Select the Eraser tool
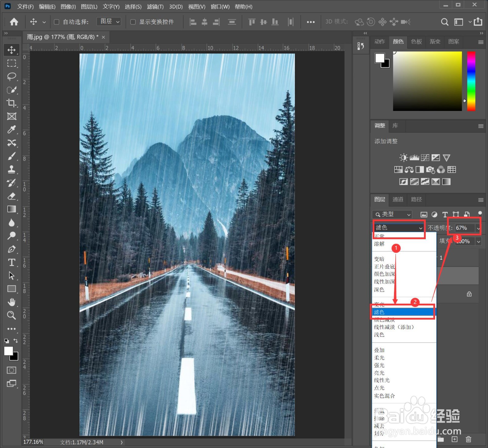Image resolution: width=488 pixels, height=448 pixels. point(12,196)
